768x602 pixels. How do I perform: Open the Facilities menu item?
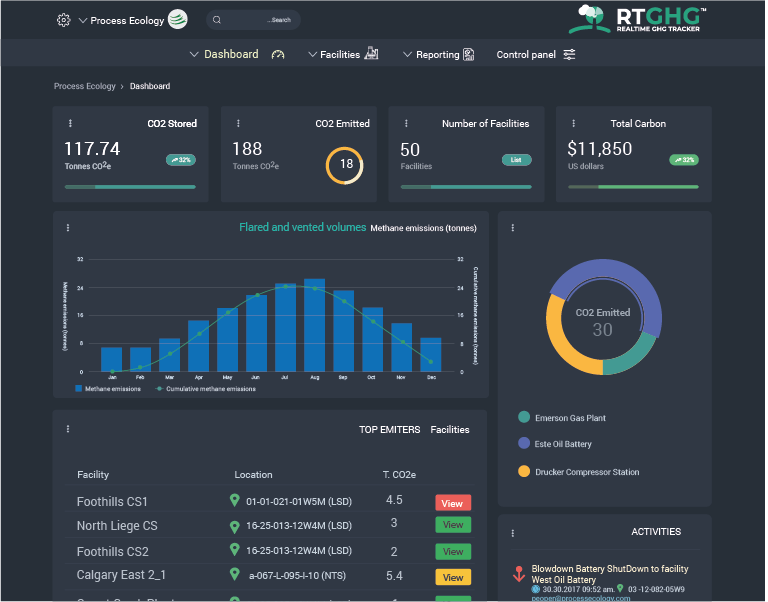click(340, 54)
